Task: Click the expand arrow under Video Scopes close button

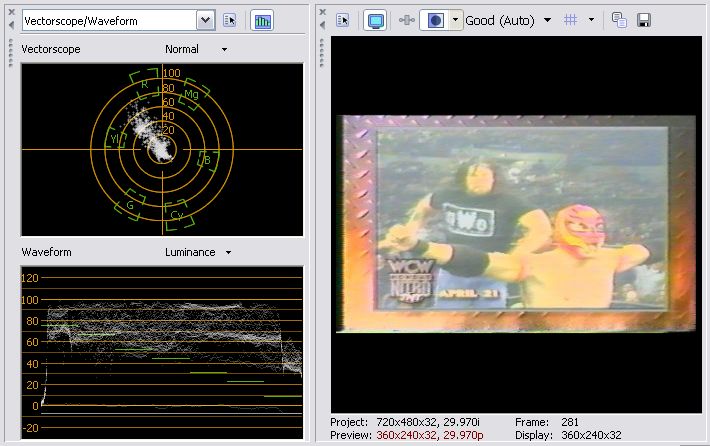Action: pyautogui.click(x=12, y=25)
